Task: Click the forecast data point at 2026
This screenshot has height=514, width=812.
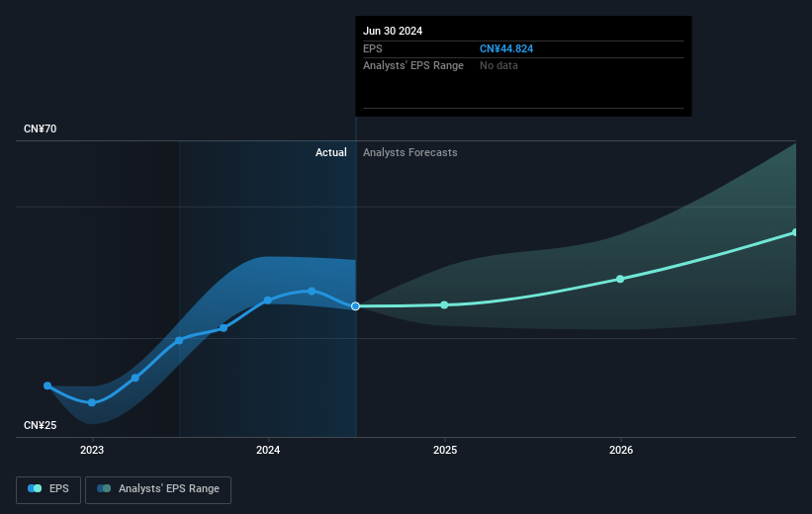Action: (620, 279)
